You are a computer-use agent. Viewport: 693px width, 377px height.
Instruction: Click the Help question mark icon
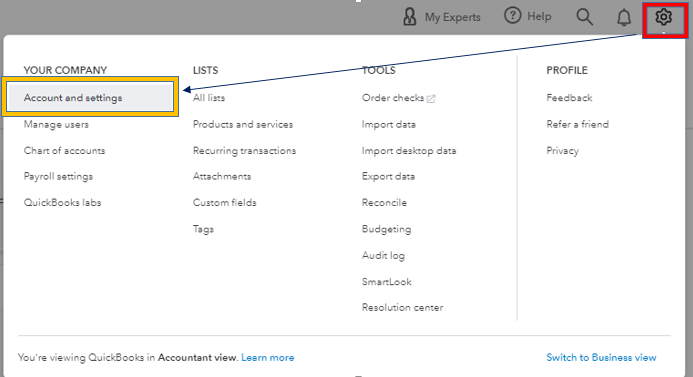512,16
